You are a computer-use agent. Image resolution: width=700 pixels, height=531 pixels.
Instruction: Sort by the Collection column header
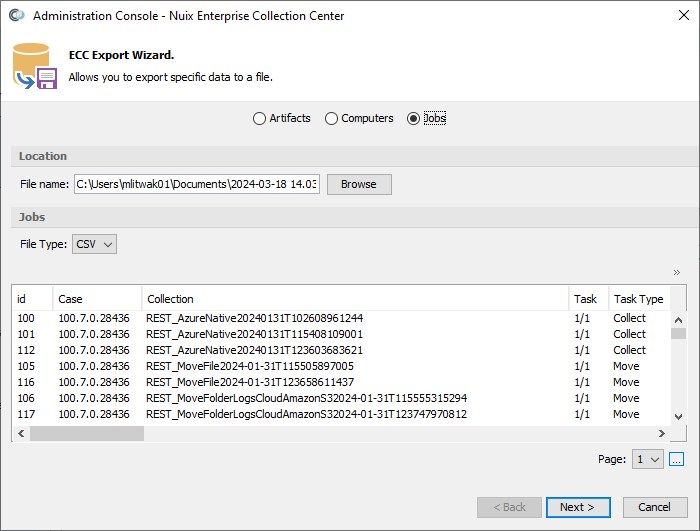[355, 299]
